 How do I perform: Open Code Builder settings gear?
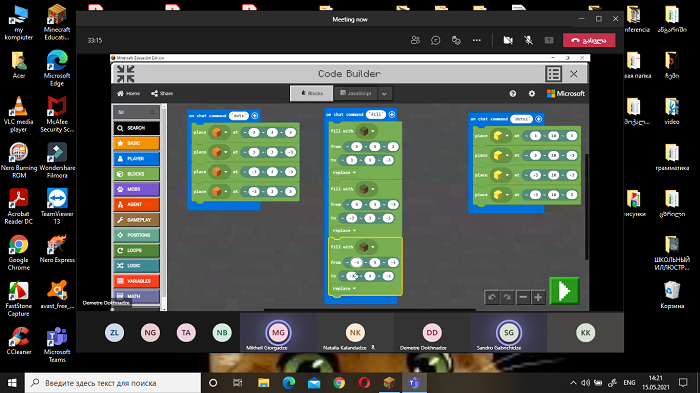coord(532,93)
